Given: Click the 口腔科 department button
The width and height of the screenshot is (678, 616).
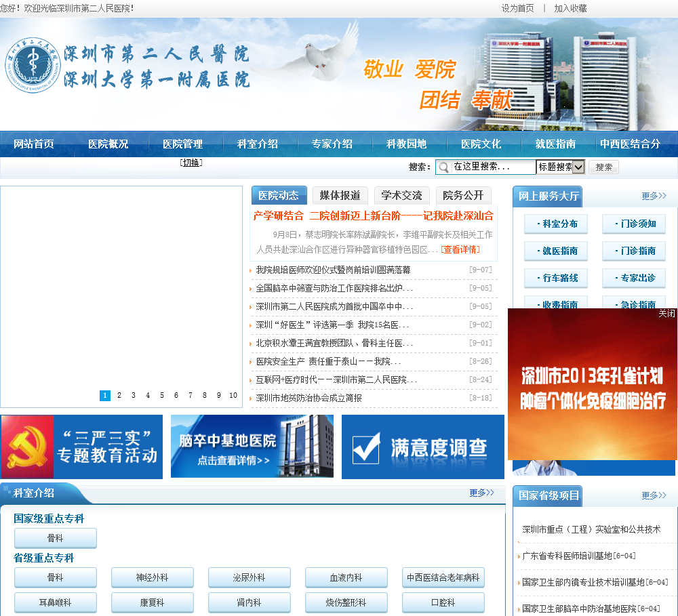Looking at the screenshot, I should 443,602.
